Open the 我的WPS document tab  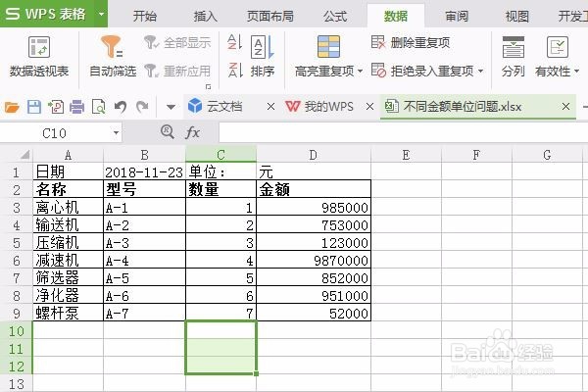(328, 107)
